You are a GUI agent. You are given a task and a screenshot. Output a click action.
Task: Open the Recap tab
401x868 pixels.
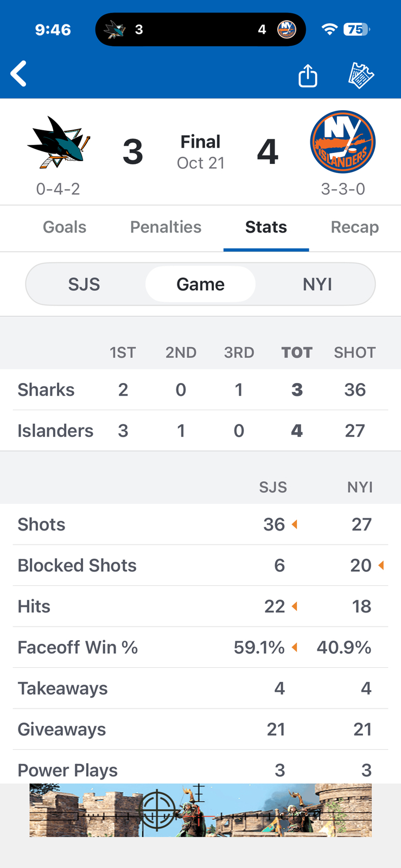(355, 227)
